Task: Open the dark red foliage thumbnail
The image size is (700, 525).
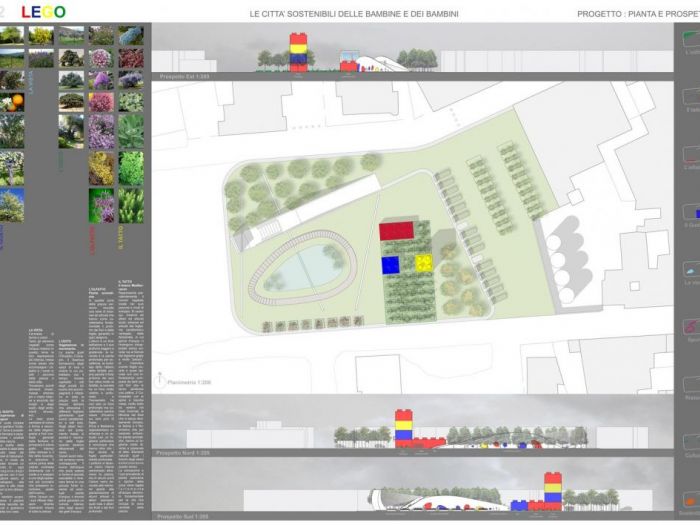Action: pyautogui.click(x=131, y=58)
